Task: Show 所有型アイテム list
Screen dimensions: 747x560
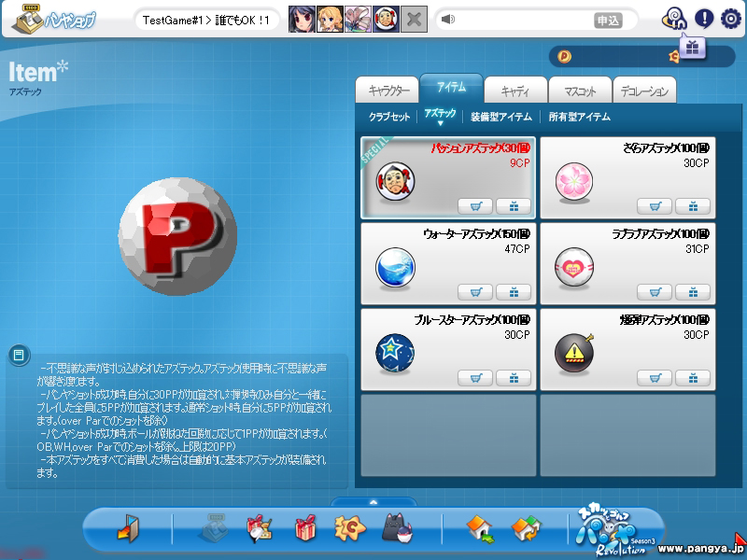Action: point(579,117)
